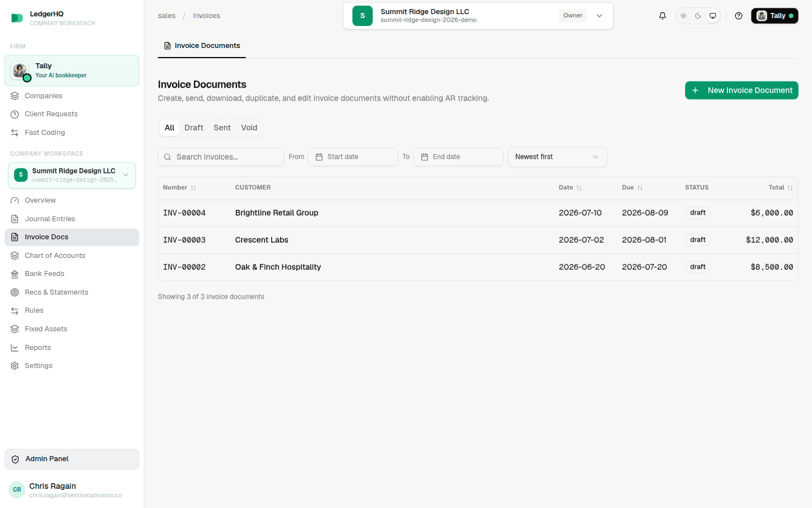Open the Newest first sort dropdown
Image resolution: width=812 pixels, height=508 pixels.
click(x=558, y=157)
